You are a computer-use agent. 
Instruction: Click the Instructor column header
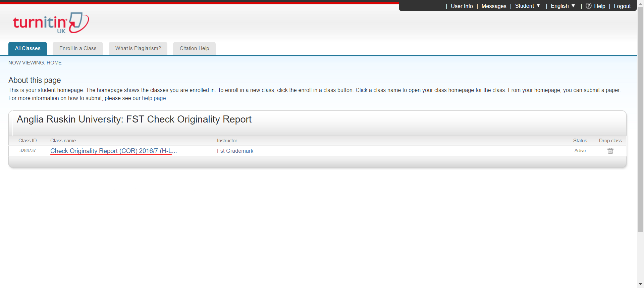coord(227,141)
